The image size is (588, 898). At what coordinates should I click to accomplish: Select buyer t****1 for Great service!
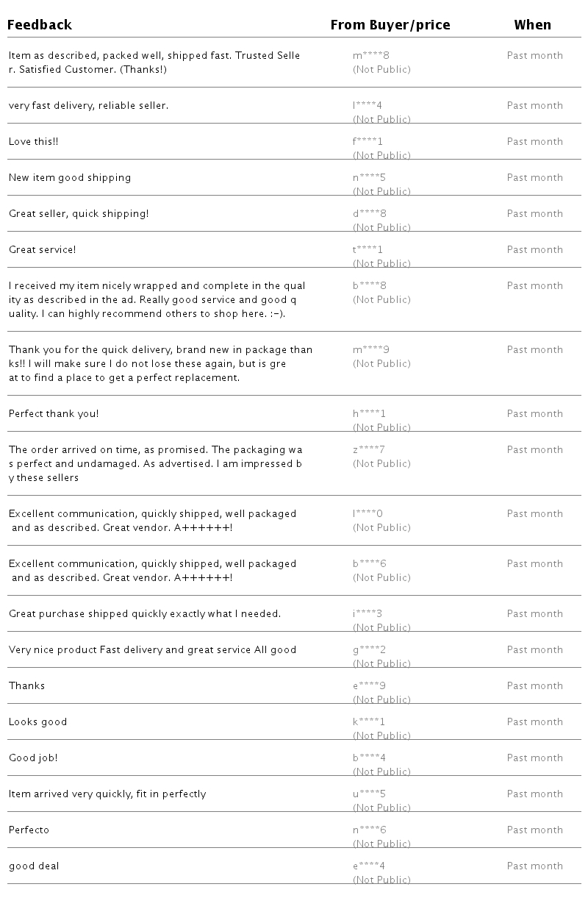pyautogui.click(x=368, y=249)
